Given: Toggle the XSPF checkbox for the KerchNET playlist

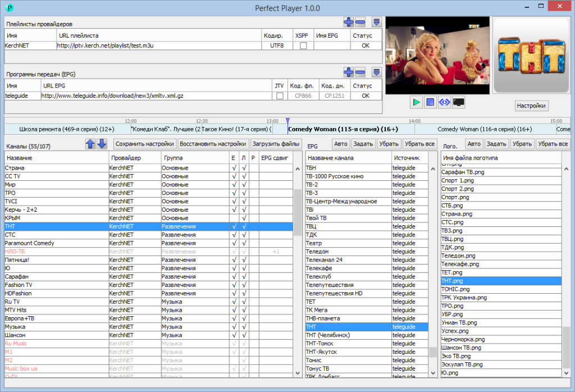Looking at the screenshot, I should [x=302, y=46].
